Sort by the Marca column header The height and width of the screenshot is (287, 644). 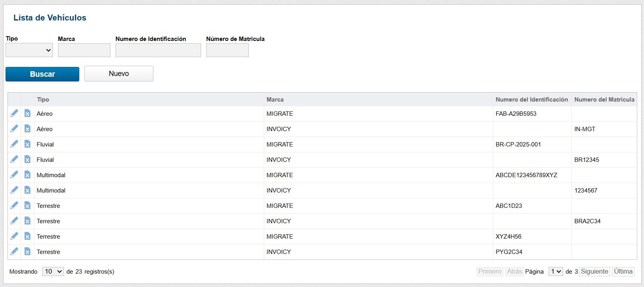coord(275,100)
